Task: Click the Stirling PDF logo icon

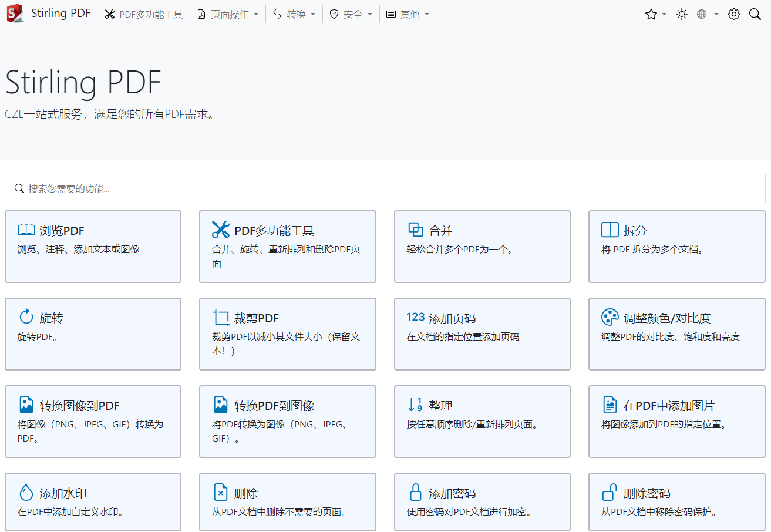Action: (15, 14)
